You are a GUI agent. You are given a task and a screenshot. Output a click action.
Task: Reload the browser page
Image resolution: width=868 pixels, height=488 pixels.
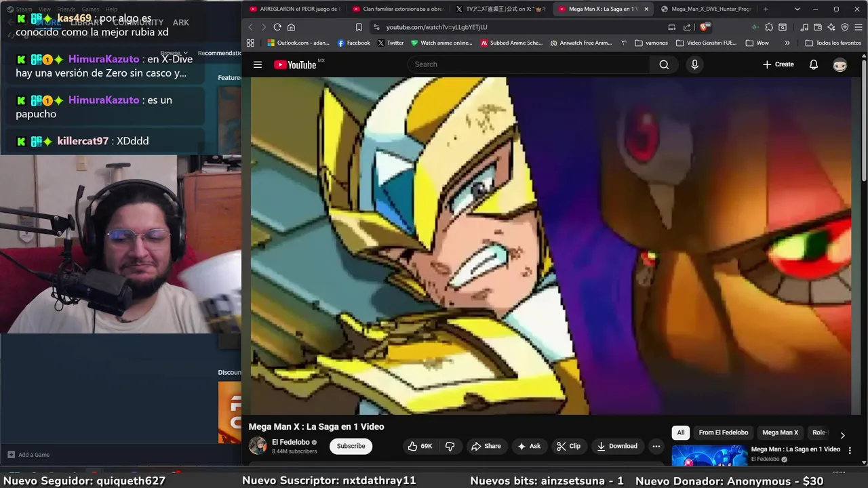[277, 27]
